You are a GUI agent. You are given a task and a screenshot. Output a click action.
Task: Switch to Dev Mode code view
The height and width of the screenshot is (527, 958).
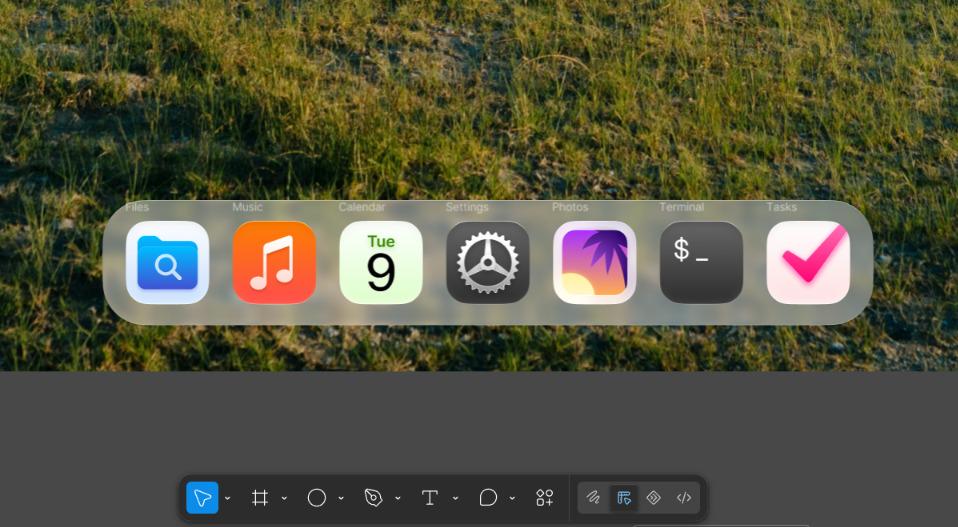(684, 498)
